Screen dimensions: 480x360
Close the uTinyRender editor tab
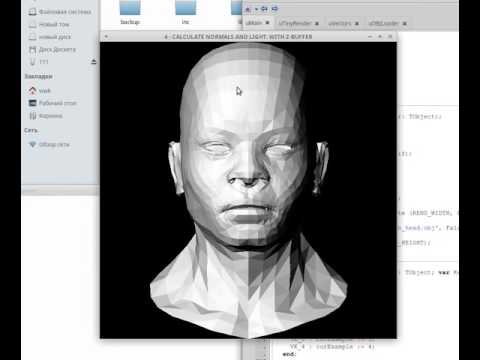[x=317, y=23]
